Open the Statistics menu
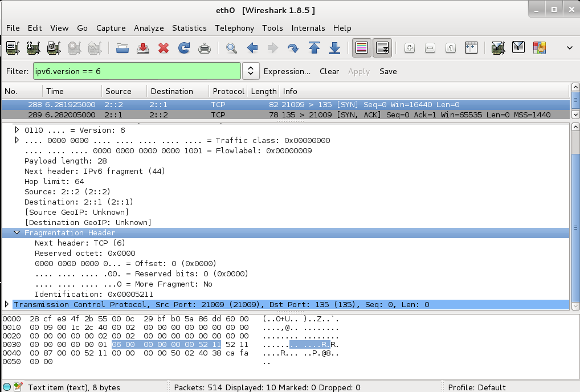The height and width of the screenshot is (392, 580). coord(189,28)
